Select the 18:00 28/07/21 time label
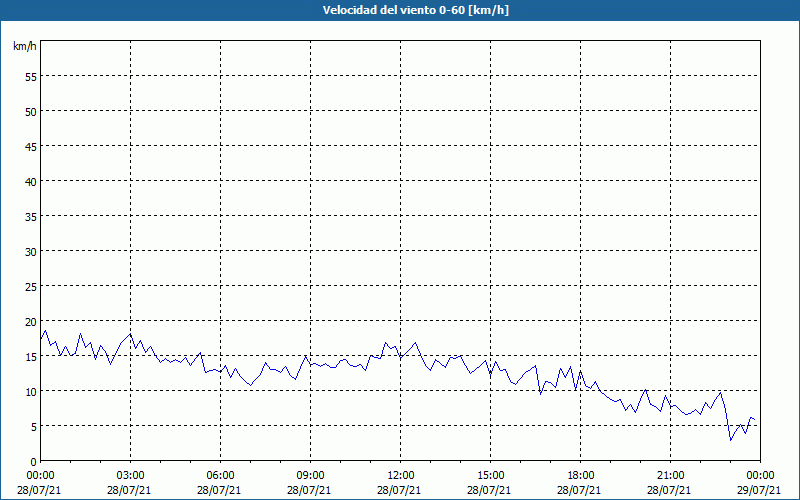Image resolution: width=800 pixels, height=500 pixels. [580, 483]
